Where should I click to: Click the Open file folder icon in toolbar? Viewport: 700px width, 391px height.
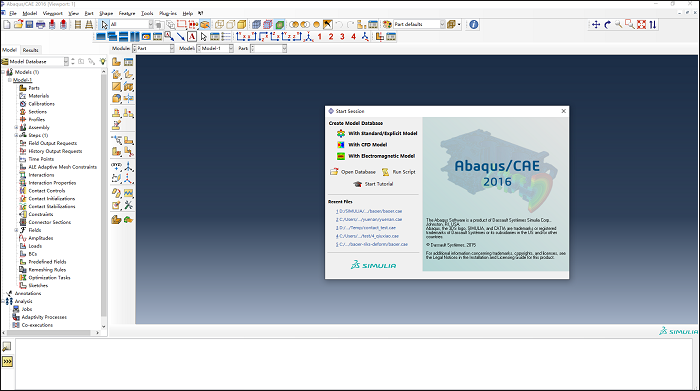tap(18, 25)
